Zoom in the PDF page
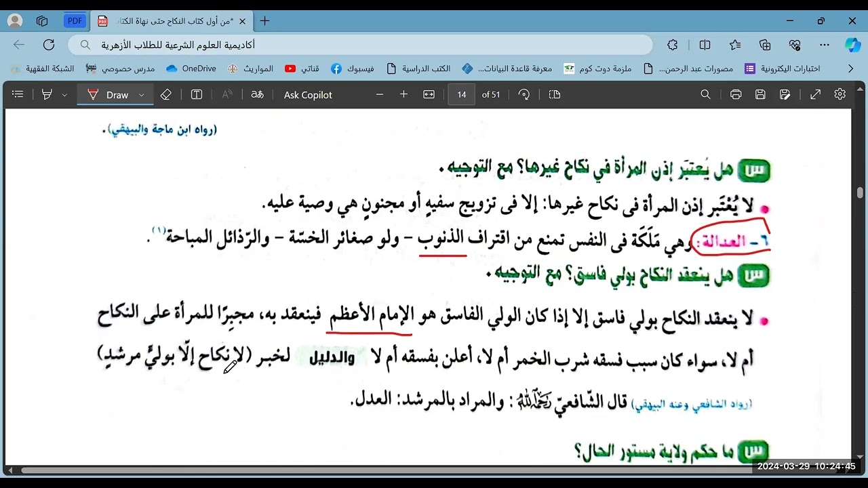 pos(403,95)
